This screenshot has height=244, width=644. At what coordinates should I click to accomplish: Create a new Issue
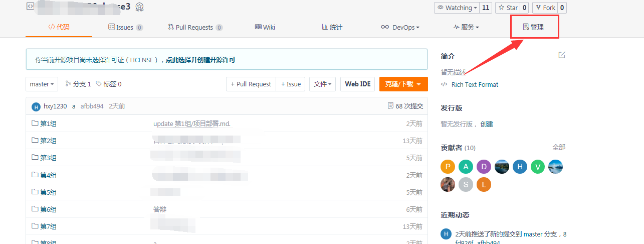(x=291, y=84)
